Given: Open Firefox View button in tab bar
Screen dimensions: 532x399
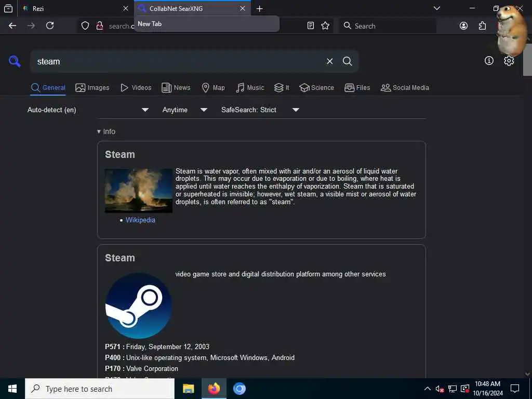Looking at the screenshot, I should click(x=8, y=8).
